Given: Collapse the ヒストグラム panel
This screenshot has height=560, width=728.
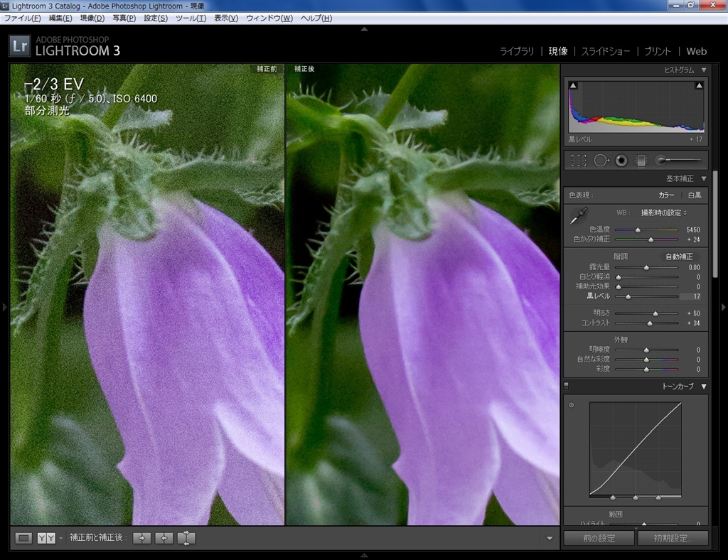Looking at the screenshot, I should pyautogui.click(x=704, y=70).
